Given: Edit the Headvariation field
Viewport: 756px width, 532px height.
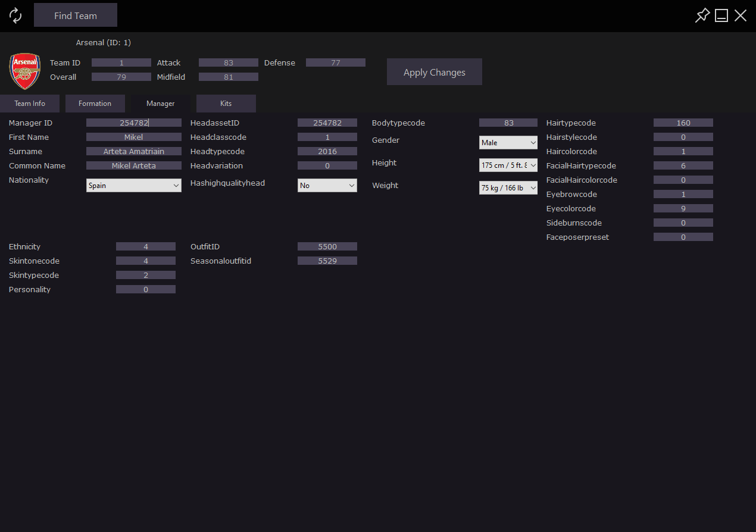Looking at the screenshot, I should [327, 165].
